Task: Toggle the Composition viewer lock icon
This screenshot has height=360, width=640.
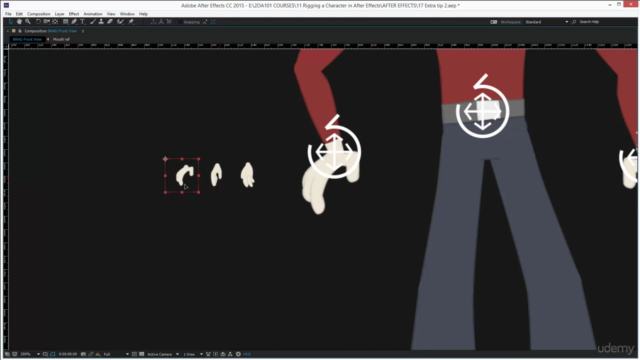Action: click(20, 31)
